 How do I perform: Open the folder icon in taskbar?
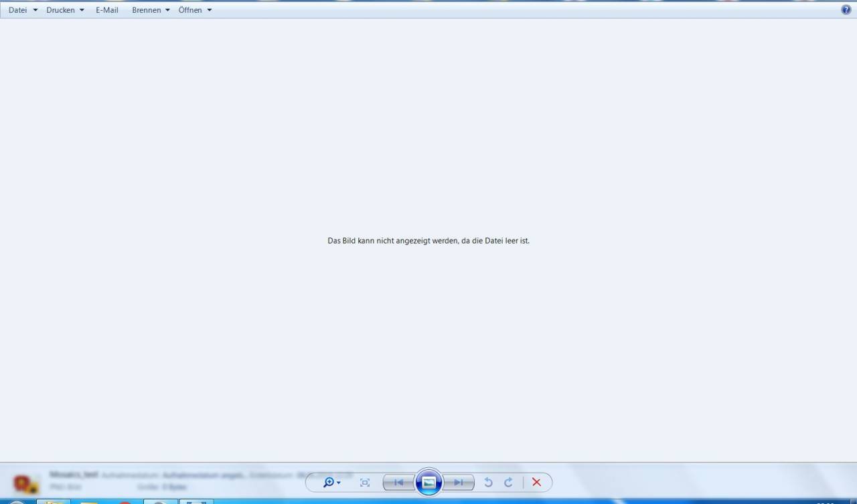[x=54, y=501]
